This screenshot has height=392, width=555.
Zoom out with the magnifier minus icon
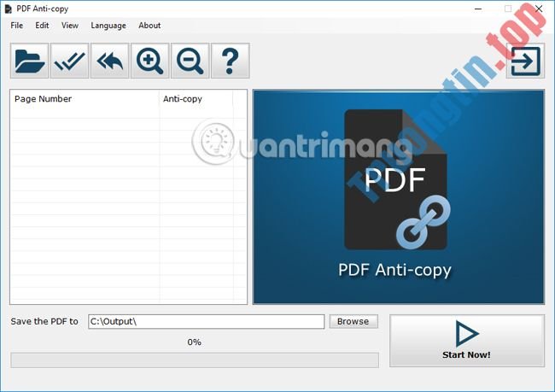point(190,61)
